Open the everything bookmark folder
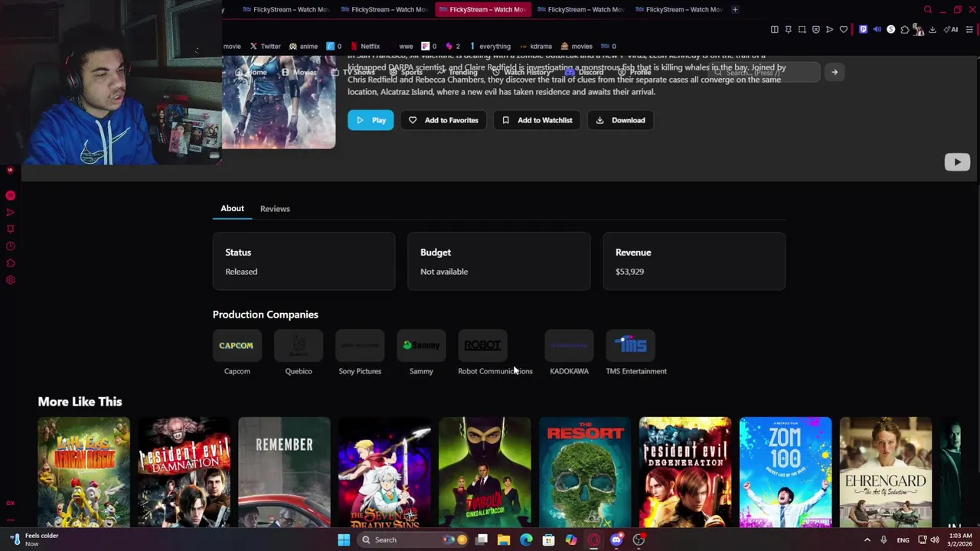 click(x=489, y=46)
